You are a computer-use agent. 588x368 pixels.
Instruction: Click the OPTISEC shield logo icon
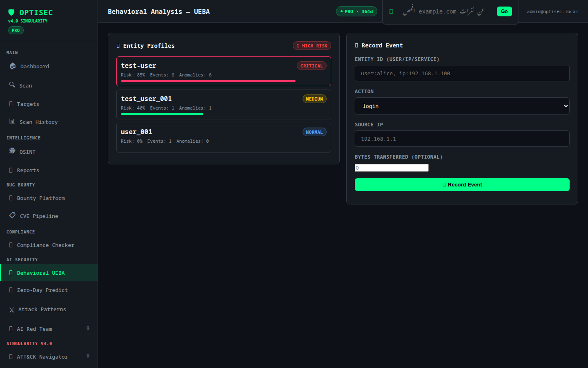pos(11,12)
